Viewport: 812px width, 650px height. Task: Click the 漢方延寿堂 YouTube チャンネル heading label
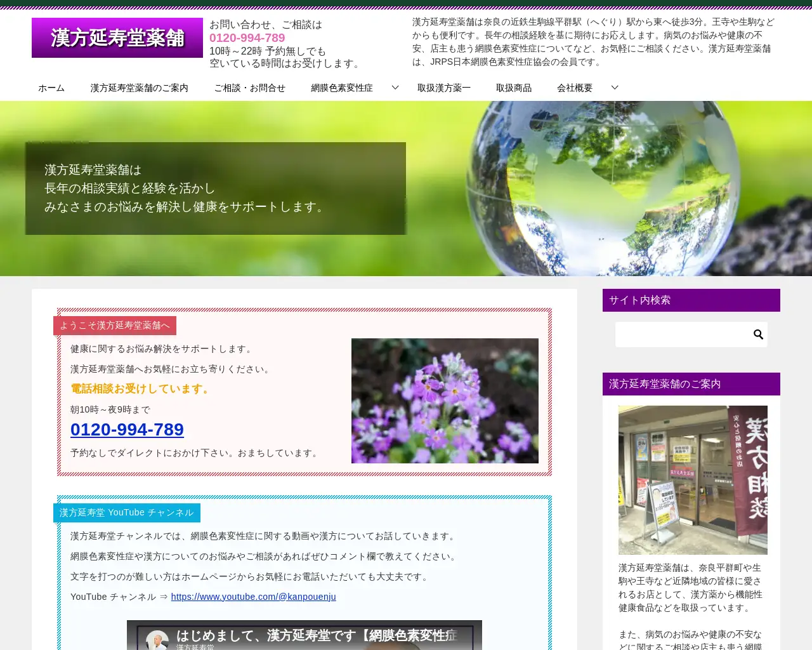126,512
